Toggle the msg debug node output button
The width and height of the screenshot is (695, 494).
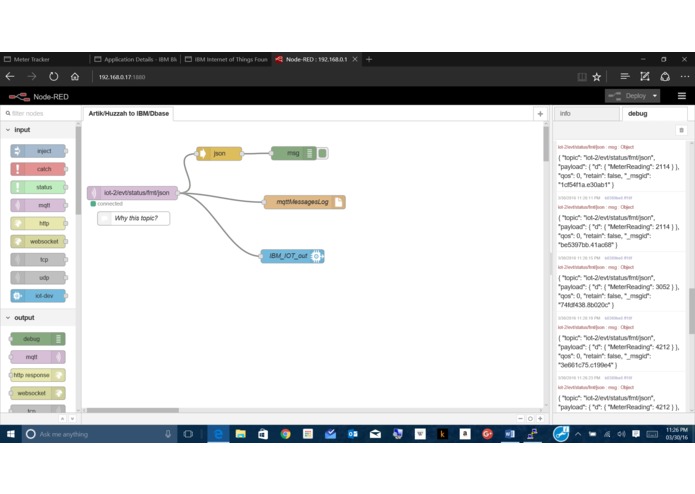point(323,153)
